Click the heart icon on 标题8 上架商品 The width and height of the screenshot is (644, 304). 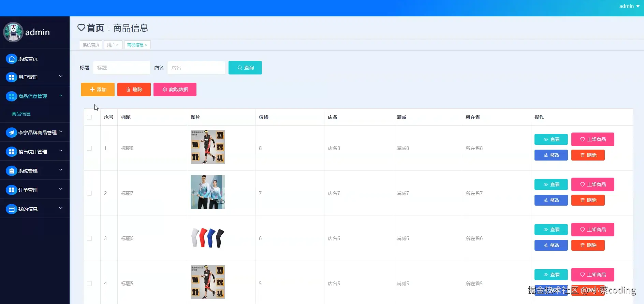[x=583, y=139]
